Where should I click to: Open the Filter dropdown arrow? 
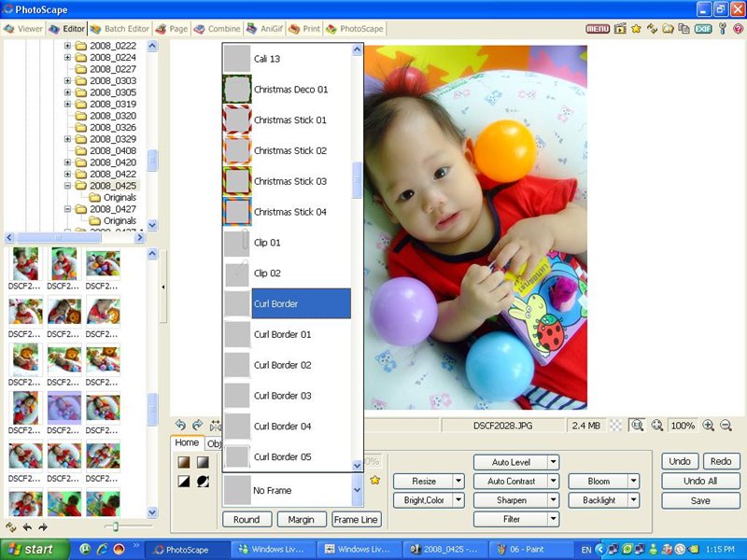(553, 519)
